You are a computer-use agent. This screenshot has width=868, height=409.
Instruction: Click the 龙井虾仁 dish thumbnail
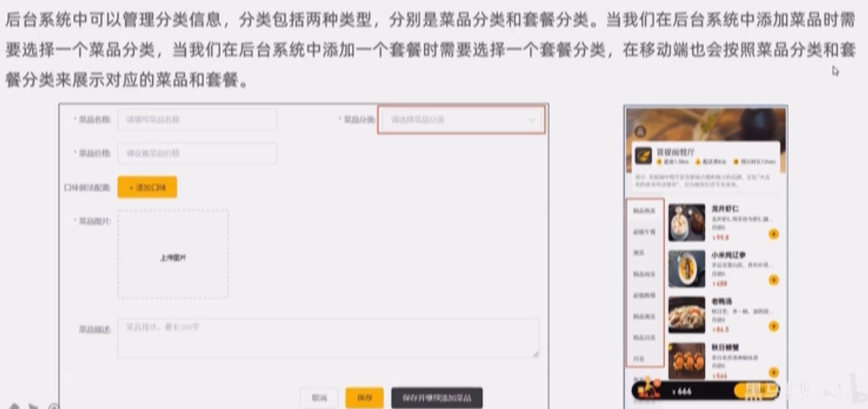tap(687, 223)
